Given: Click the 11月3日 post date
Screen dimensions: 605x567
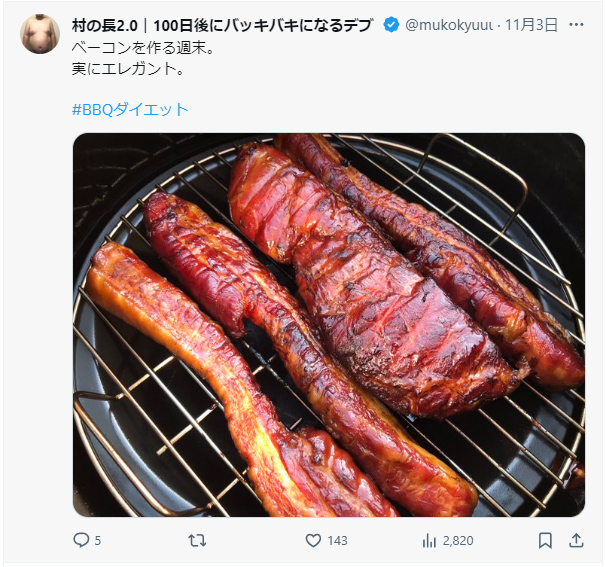Looking at the screenshot, I should click(x=532, y=25).
